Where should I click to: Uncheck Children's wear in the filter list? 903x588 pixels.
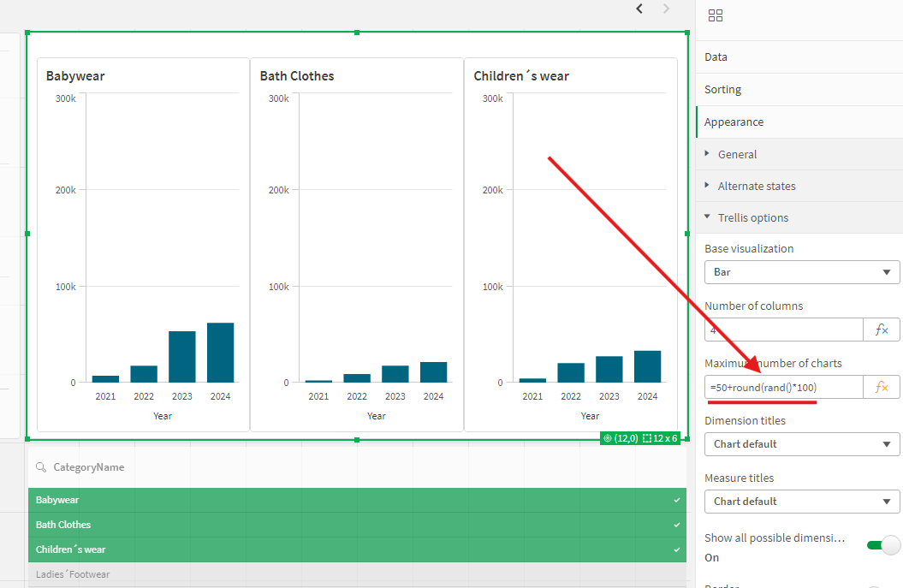point(675,549)
